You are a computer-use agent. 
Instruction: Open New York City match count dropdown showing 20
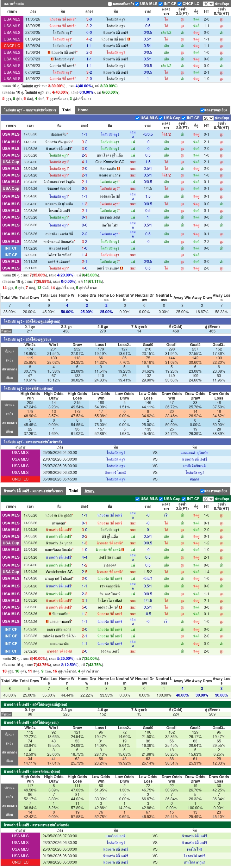(208, 499)
